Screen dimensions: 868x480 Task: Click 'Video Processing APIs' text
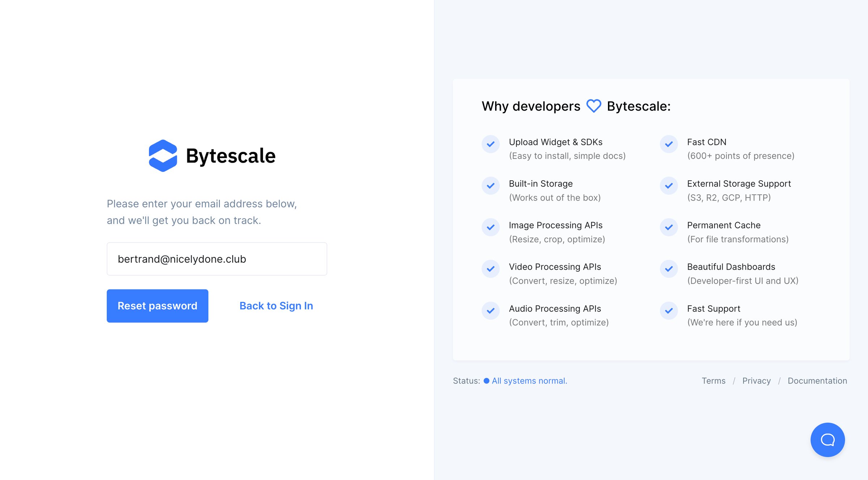pyautogui.click(x=555, y=267)
